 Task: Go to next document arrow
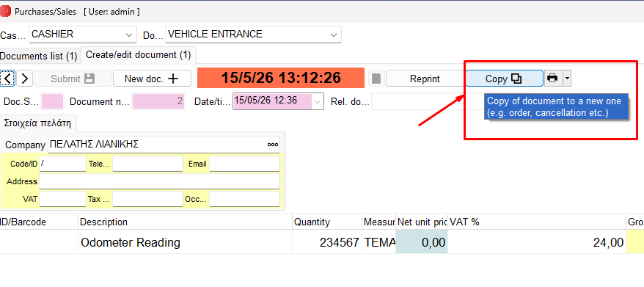25,78
